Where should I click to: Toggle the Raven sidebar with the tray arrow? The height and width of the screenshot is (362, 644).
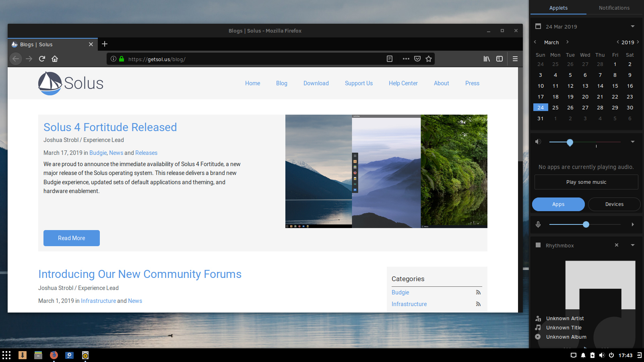[639, 355]
